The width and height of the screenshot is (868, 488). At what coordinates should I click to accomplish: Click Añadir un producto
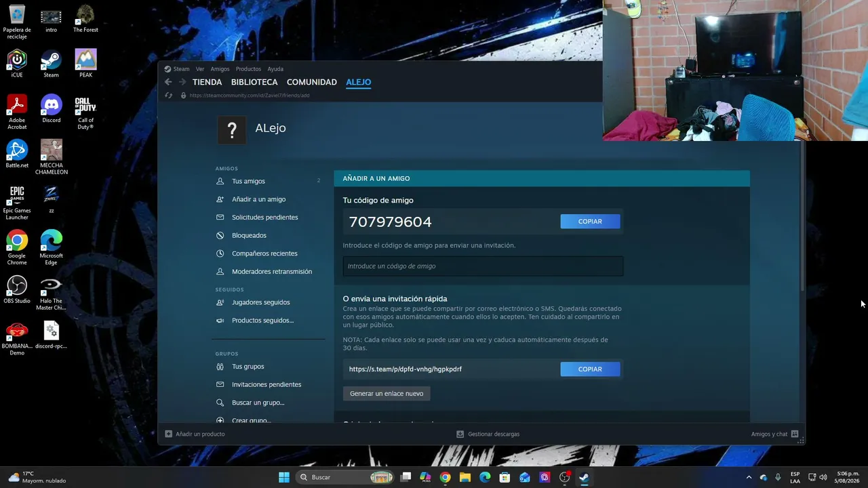[195, 434]
